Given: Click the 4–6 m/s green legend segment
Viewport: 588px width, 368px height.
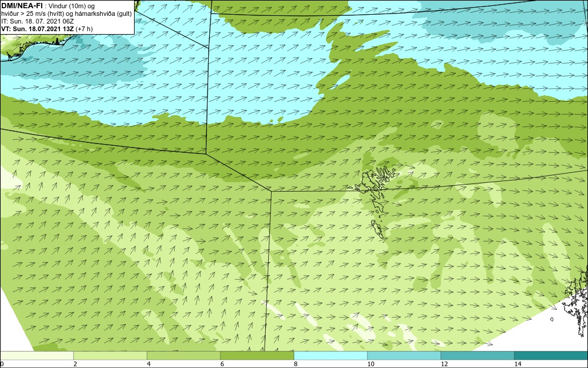Looking at the screenshot, I should point(183,356).
